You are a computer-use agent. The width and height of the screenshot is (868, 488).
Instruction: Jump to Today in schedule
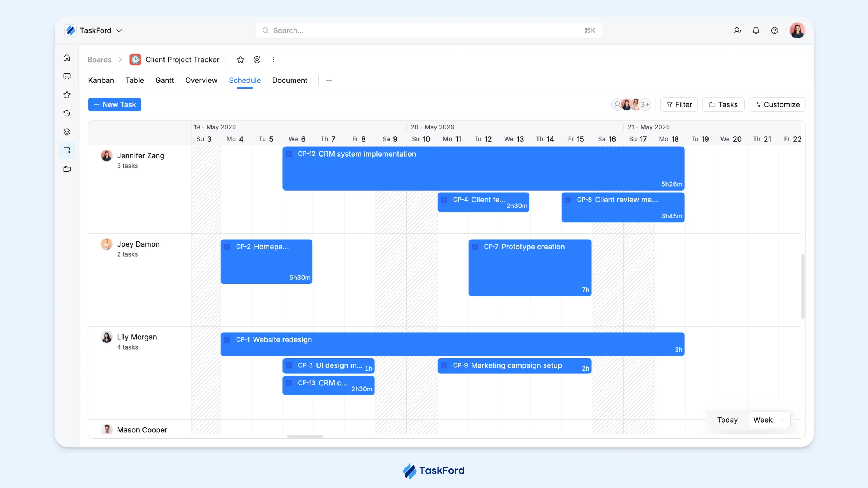coord(727,420)
